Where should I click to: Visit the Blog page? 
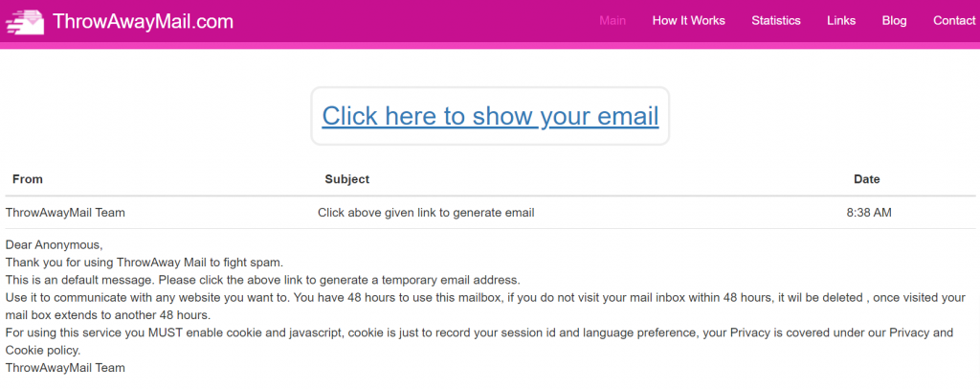pyautogui.click(x=895, y=21)
